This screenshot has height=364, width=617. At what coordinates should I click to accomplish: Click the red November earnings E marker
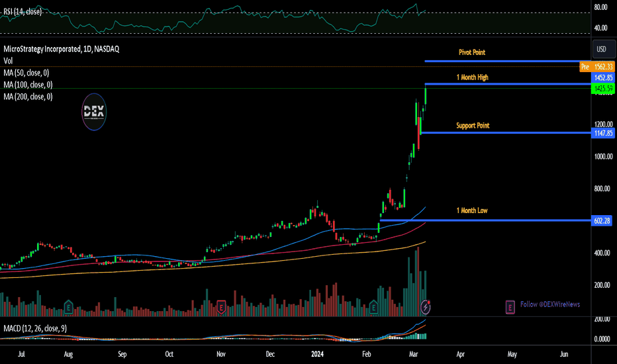(x=221, y=307)
